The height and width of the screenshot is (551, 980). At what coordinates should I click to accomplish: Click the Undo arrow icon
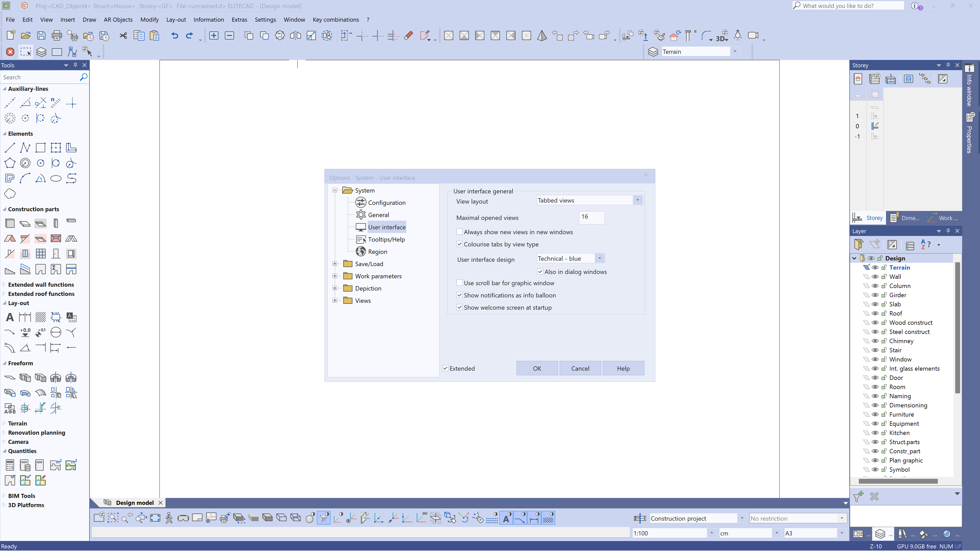click(174, 36)
